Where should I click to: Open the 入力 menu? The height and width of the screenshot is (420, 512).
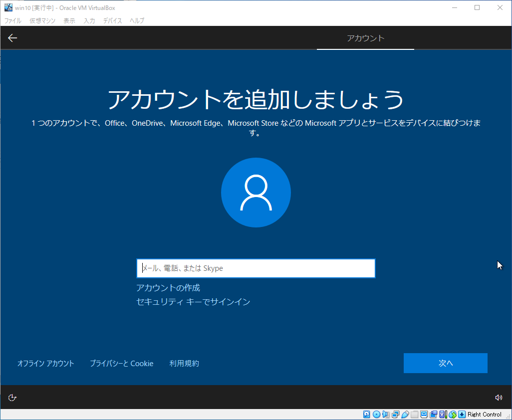pos(89,20)
